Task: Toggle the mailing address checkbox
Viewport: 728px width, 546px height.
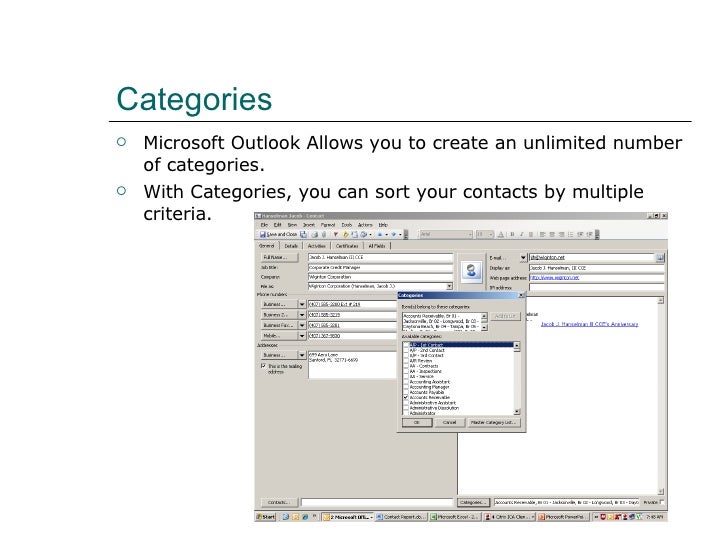Action: coord(263,366)
